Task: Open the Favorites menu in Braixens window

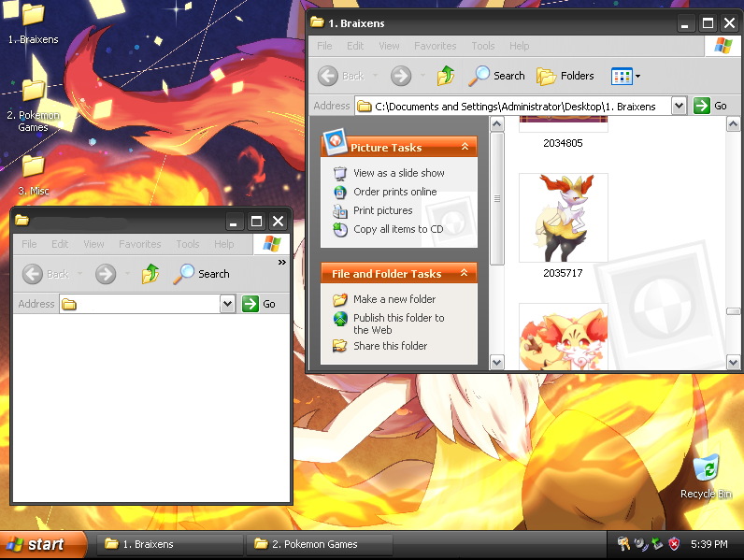Action: click(436, 46)
